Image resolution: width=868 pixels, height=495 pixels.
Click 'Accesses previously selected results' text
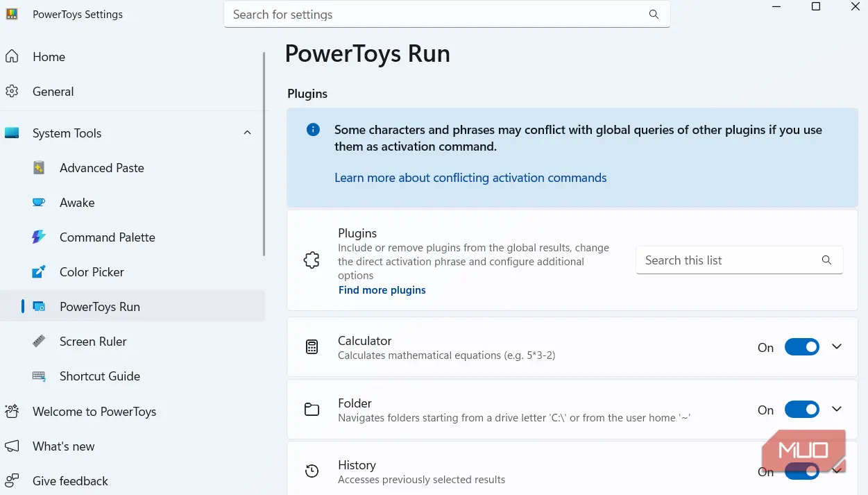421,480
